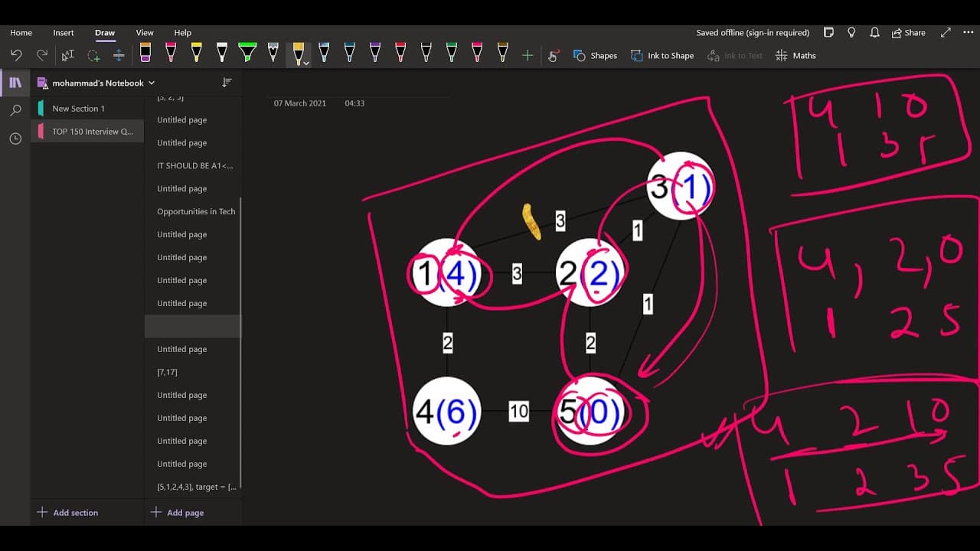This screenshot has height=551, width=980.
Task: Switch to the Draw tab
Action: point(105,33)
